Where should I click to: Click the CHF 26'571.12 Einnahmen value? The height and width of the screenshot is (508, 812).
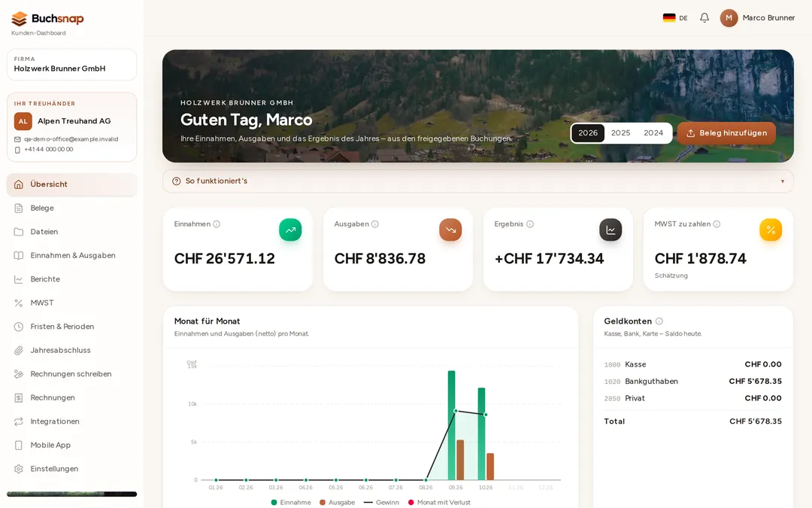224,259
